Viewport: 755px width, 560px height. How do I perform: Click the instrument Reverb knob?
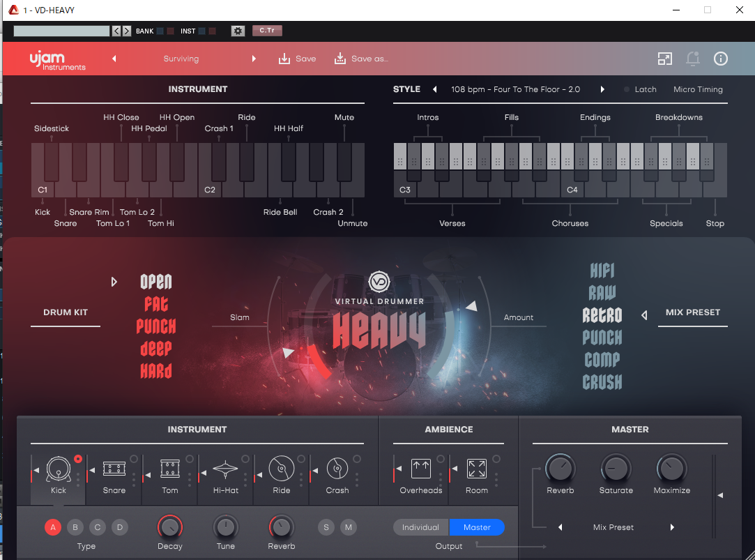281,528
